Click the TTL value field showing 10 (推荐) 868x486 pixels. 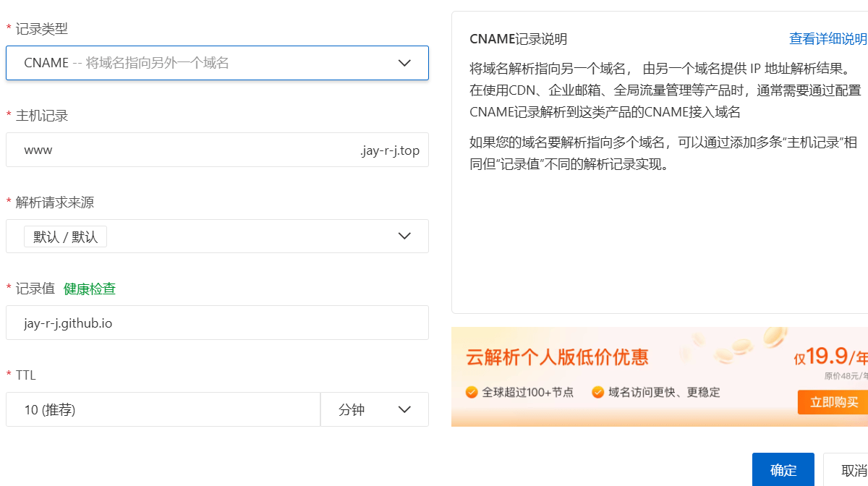[x=163, y=410]
